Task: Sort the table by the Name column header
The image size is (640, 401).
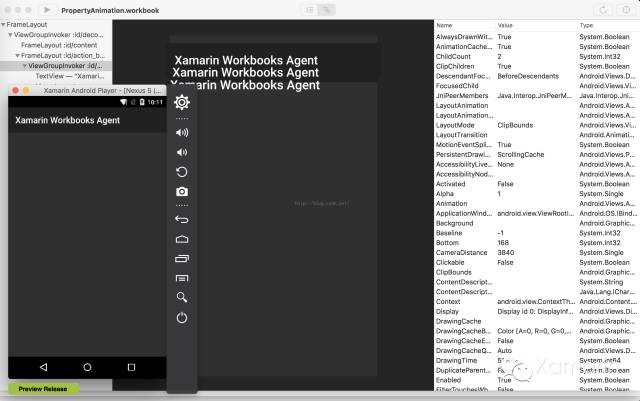Action: [444, 25]
